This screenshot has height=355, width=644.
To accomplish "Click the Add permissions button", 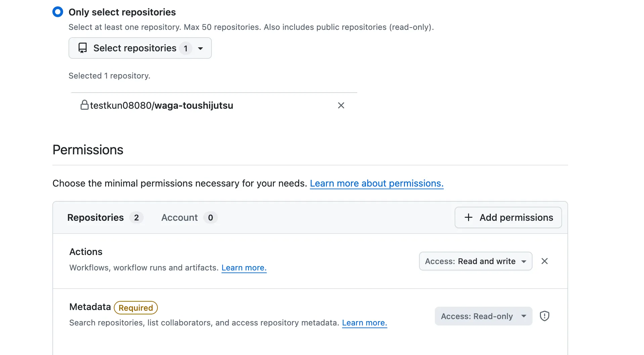I will point(508,217).
